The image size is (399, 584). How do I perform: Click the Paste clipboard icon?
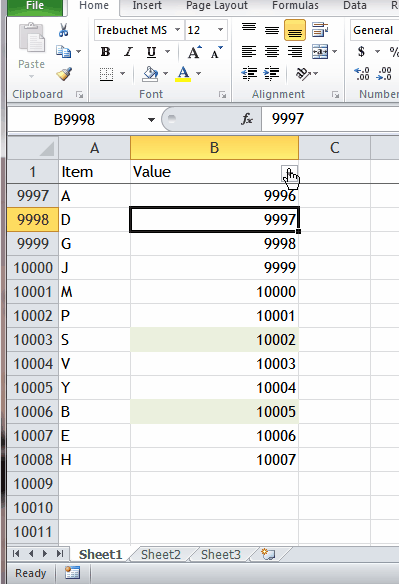click(x=32, y=38)
